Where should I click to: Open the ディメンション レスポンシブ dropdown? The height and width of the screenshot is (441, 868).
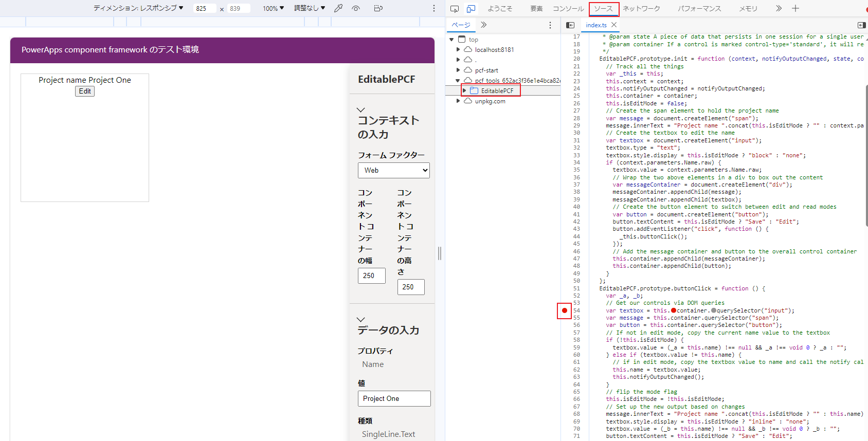coord(138,8)
